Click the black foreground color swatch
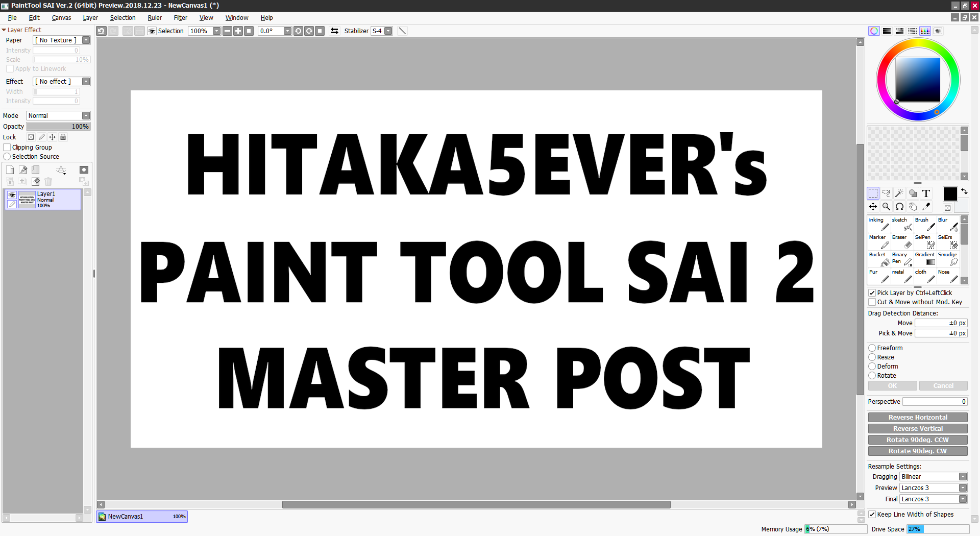The width and height of the screenshot is (980, 536). click(x=950, y=194)
